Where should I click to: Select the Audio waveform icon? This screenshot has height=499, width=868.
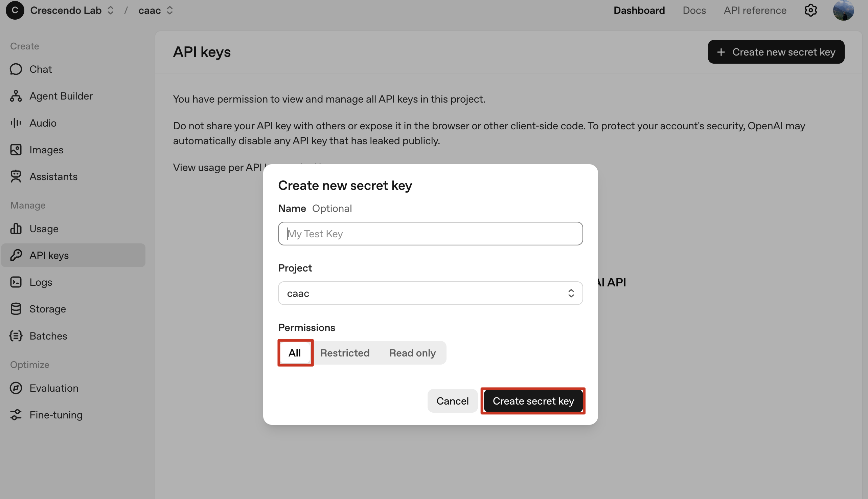coord(16,123)
